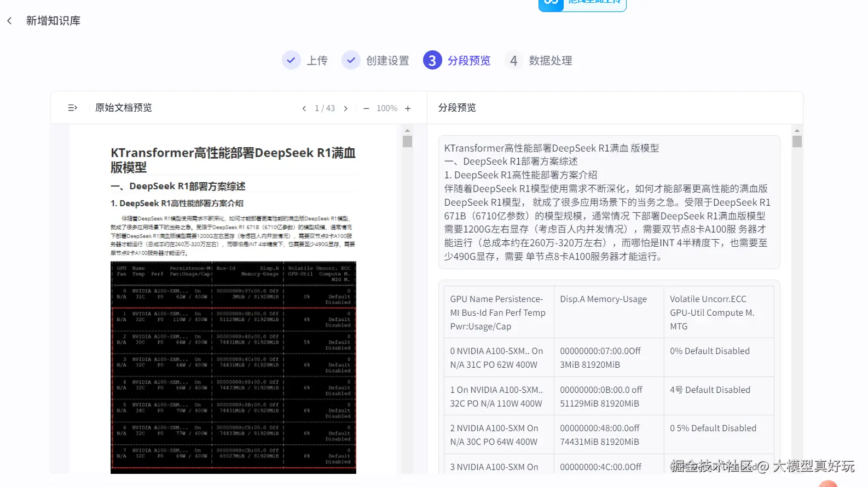Screen dimensions: 868x487
Task: Go to next document page
Action: point(346,108)
